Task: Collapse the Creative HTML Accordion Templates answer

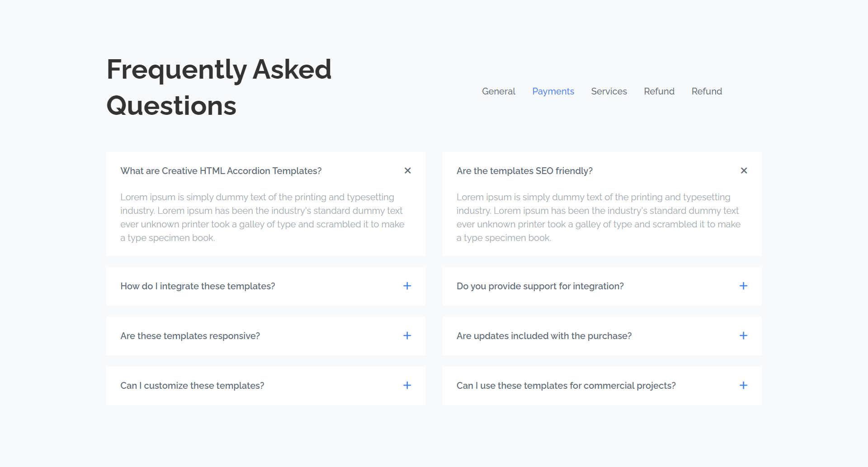Action: [407, 171]
